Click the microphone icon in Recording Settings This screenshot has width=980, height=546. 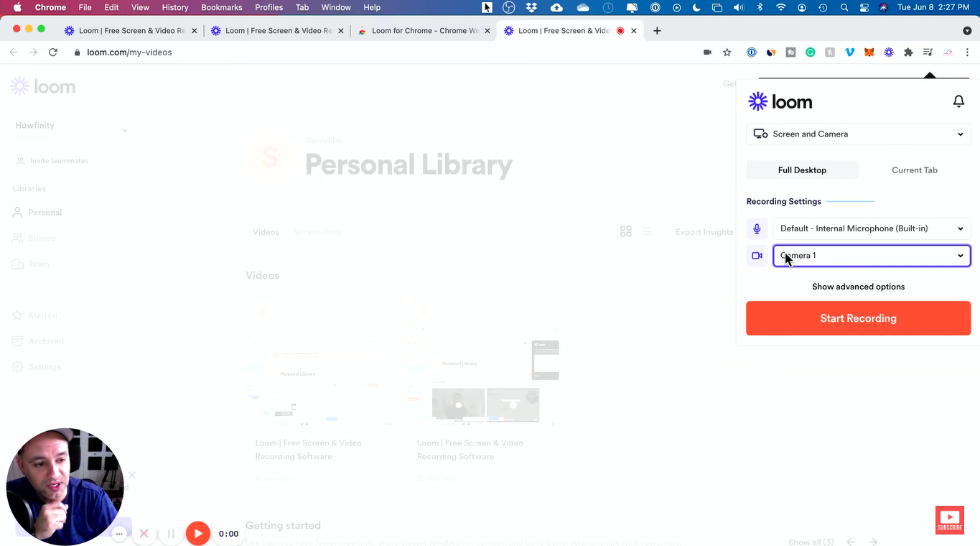click(757, 228)
